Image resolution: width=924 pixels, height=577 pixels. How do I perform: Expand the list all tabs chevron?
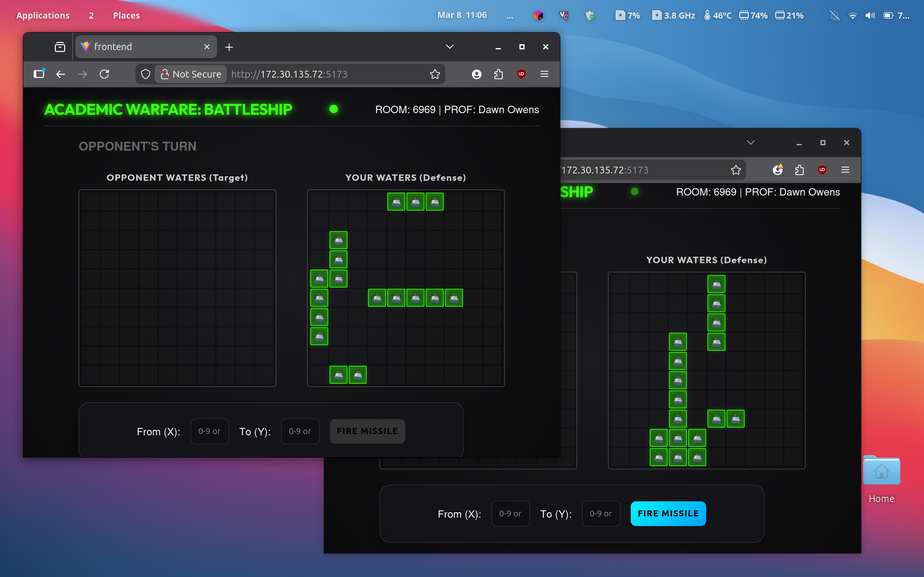tap(450, 47)
